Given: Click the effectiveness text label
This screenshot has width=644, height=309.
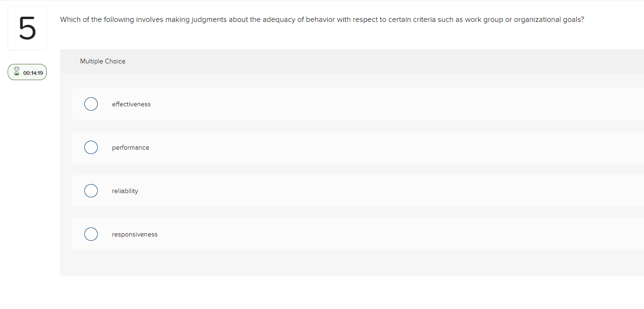Looking at the screenshot, I should click(x=131, y=104).
